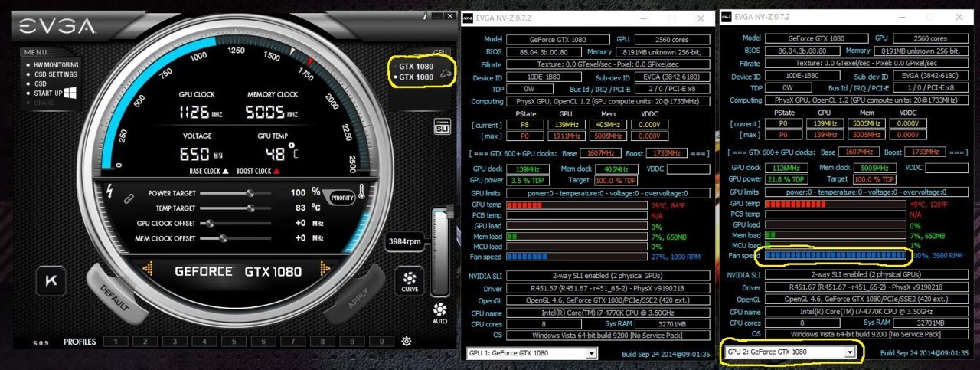
Task: Open OSD Settings from the menu
Action: (55, 74)
